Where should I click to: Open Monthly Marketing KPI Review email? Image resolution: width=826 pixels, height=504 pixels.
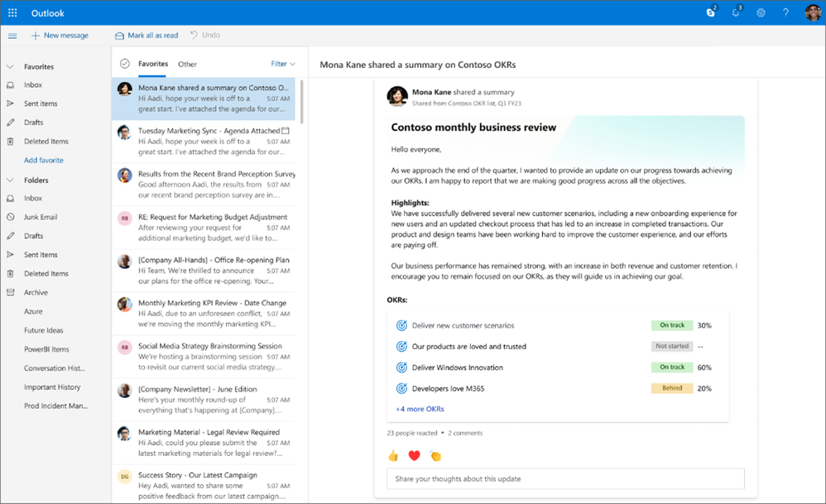204,314
